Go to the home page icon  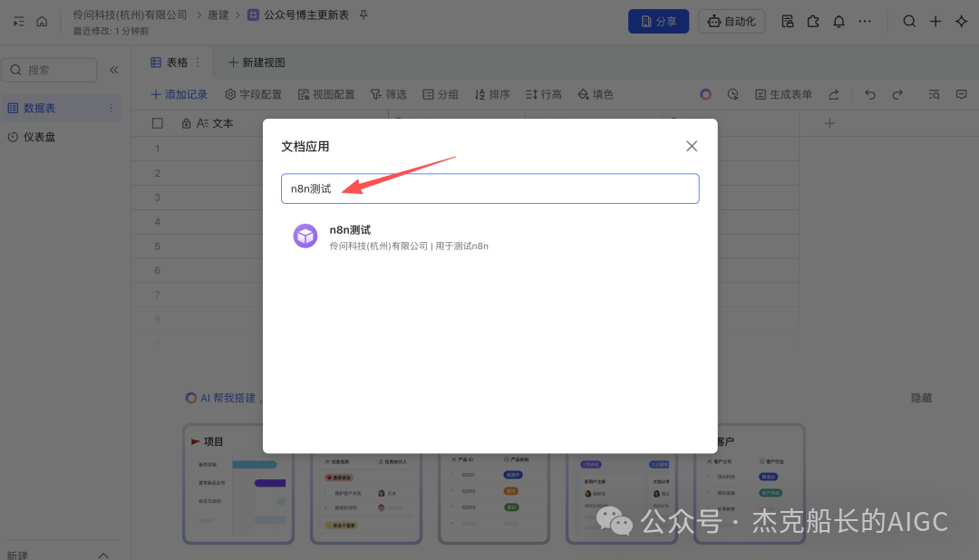pos(42,21)
